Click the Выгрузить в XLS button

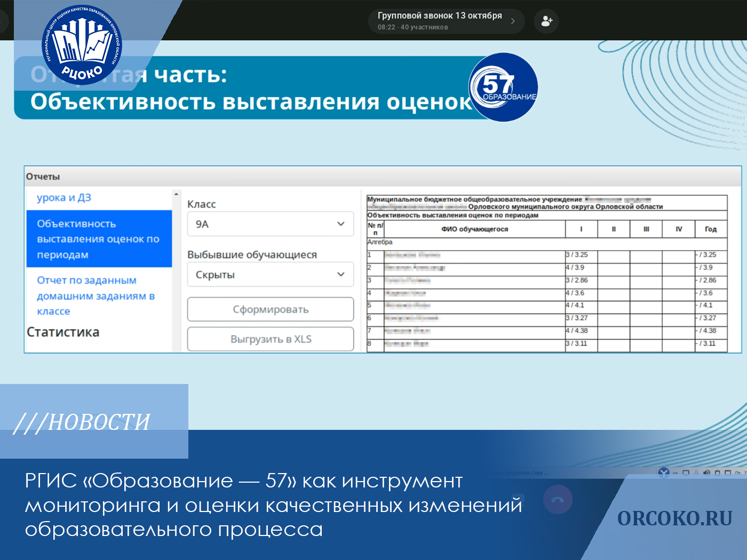click(x=270, y=339)
